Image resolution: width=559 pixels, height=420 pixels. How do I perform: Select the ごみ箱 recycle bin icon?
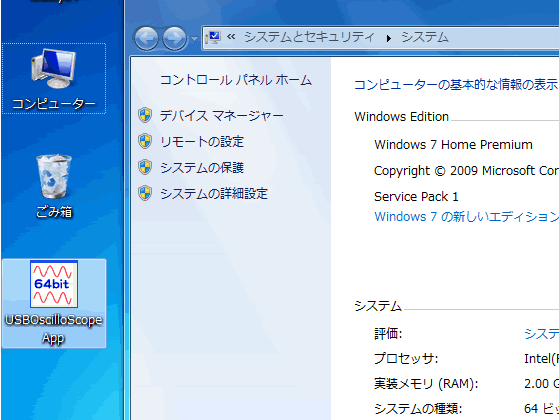point(54,186)
